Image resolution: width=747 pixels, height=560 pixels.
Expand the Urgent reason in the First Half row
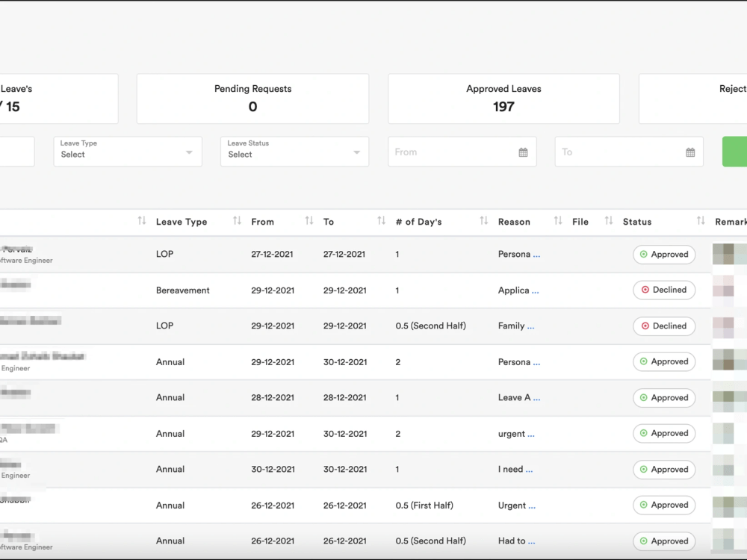click(532, 507)
